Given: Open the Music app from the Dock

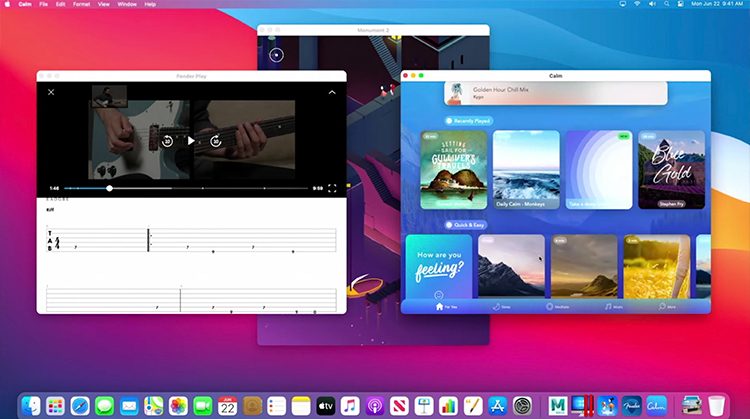Looking at the screenshot, I should tap(350, 406).
